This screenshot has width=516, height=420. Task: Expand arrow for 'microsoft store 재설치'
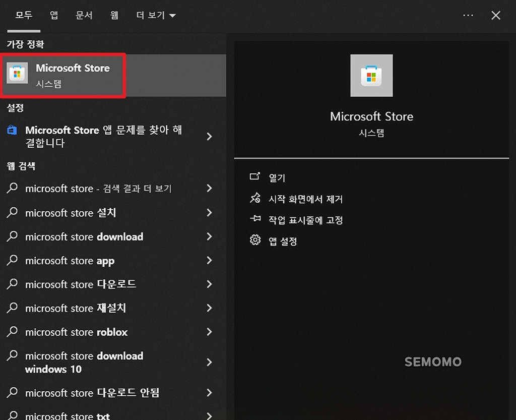[209, 308]
